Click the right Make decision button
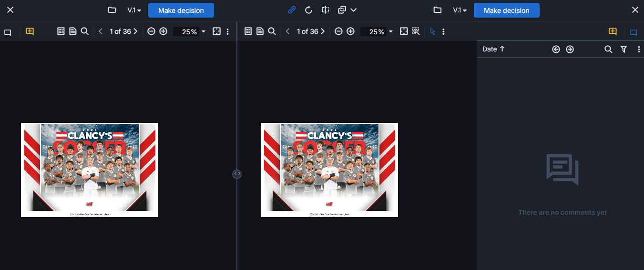The image size is (644, 270). pyautogui.click(x=507, y=10)
